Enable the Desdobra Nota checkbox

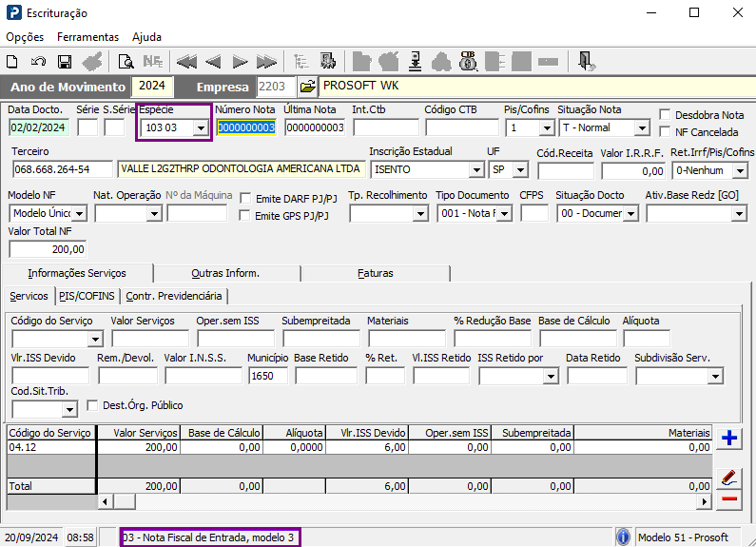pos(665,115)
